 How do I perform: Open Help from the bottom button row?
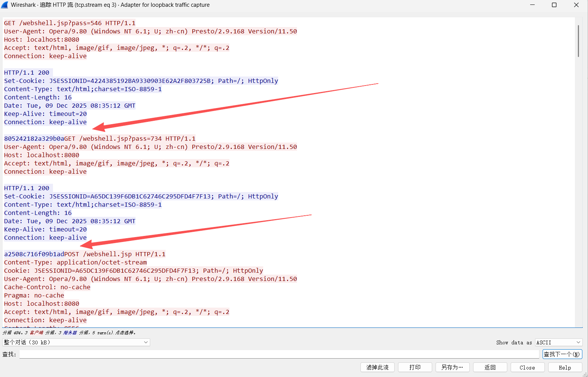click(565, 367)
